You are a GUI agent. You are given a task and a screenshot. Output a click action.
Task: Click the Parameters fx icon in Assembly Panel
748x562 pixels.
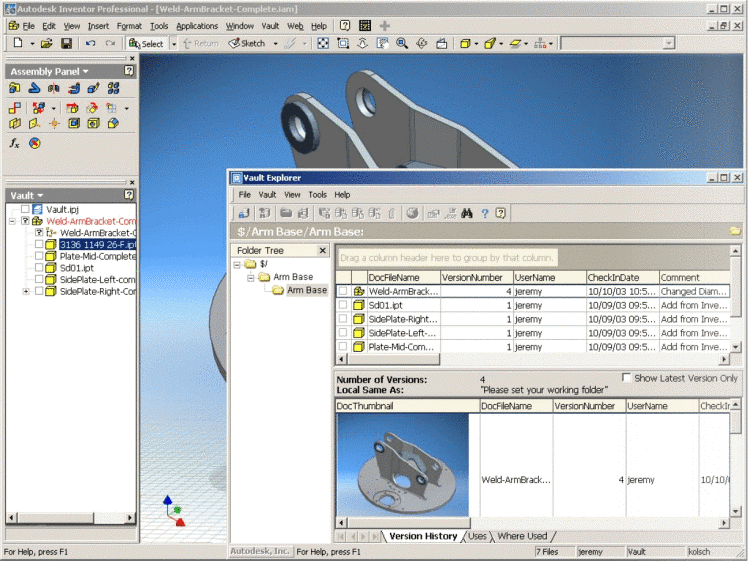click(14, 143)
